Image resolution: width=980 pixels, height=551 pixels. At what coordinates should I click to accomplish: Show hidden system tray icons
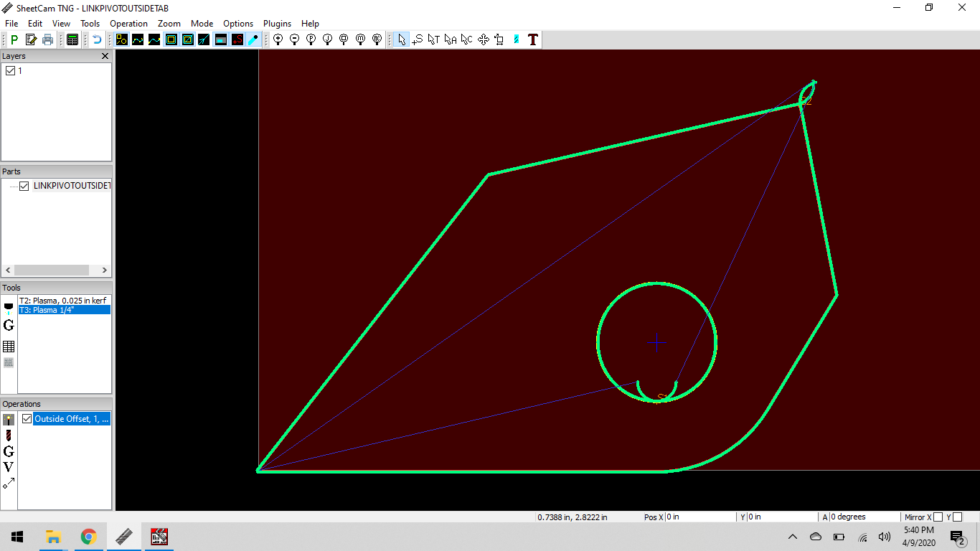coord(793,537)
